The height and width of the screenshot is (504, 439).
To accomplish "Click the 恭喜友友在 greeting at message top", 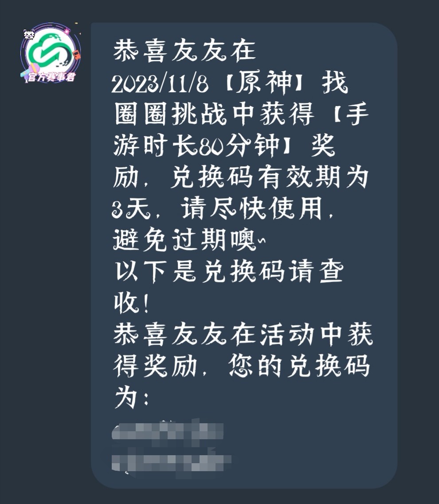I will point(184,51).
